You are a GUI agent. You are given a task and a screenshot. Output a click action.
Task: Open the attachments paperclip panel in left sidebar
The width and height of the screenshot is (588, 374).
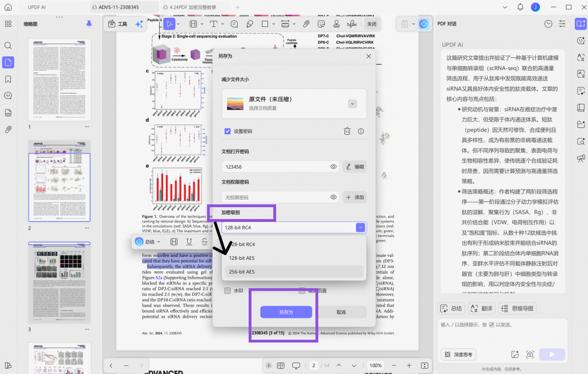[x=8, y=130]
